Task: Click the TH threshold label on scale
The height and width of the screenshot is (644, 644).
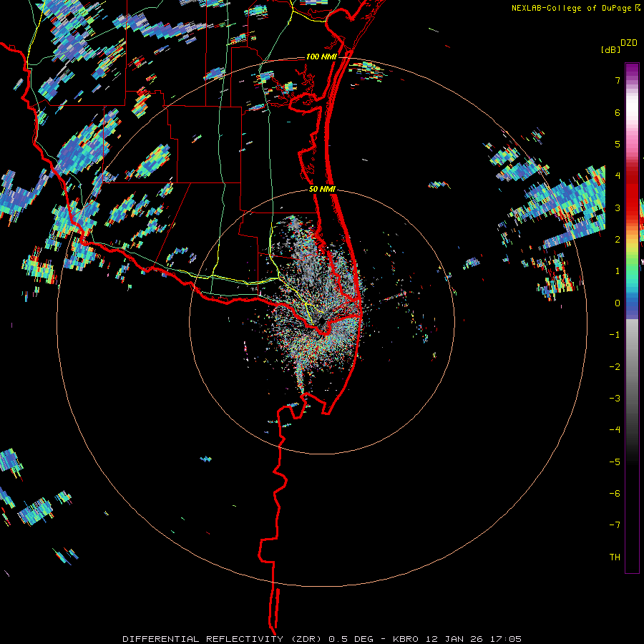Action: (615, 557)
